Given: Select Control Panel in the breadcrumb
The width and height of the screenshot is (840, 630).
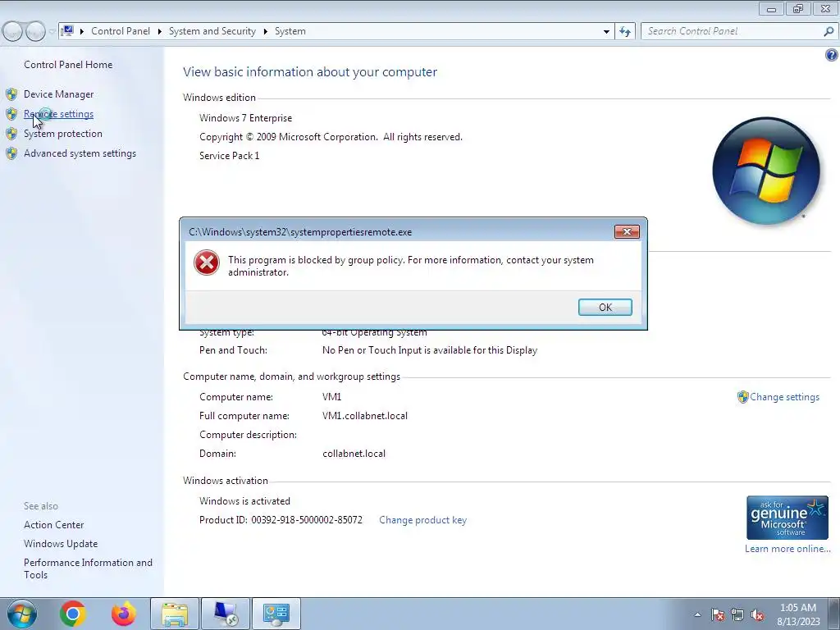Looking at the screenshot, I should point(121,31).
